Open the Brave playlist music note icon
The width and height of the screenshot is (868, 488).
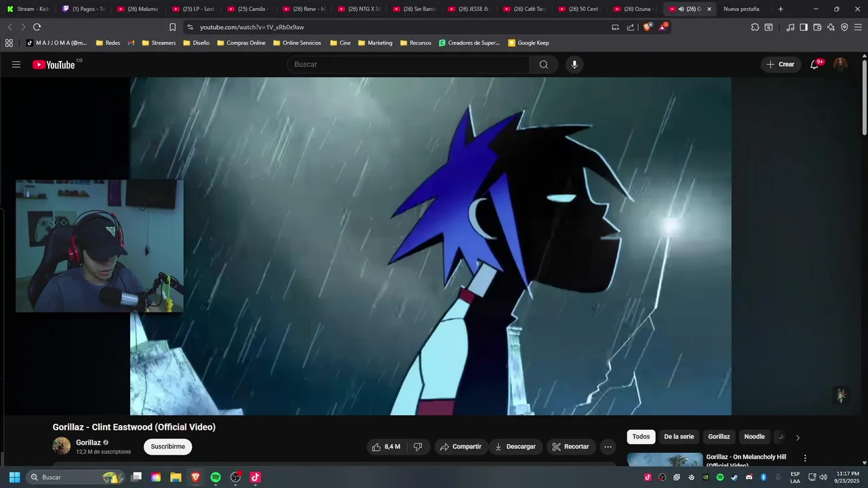(x=790, y=27)
